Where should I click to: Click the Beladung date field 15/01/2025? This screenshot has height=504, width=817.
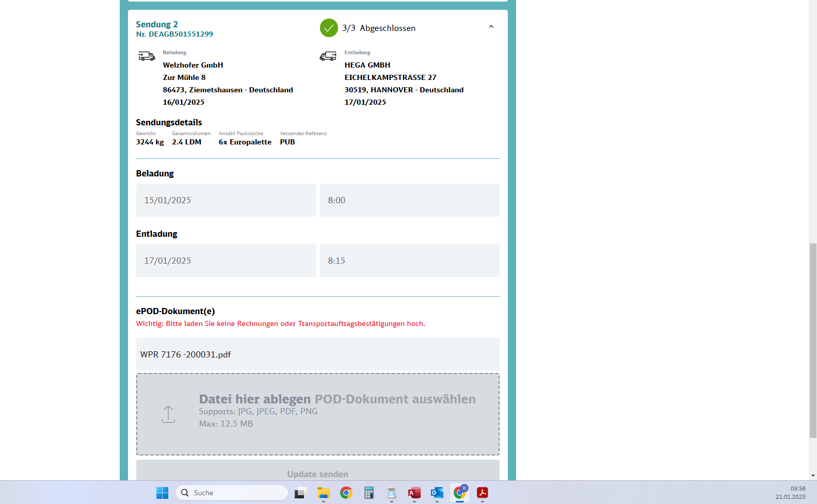coord(226,200)
